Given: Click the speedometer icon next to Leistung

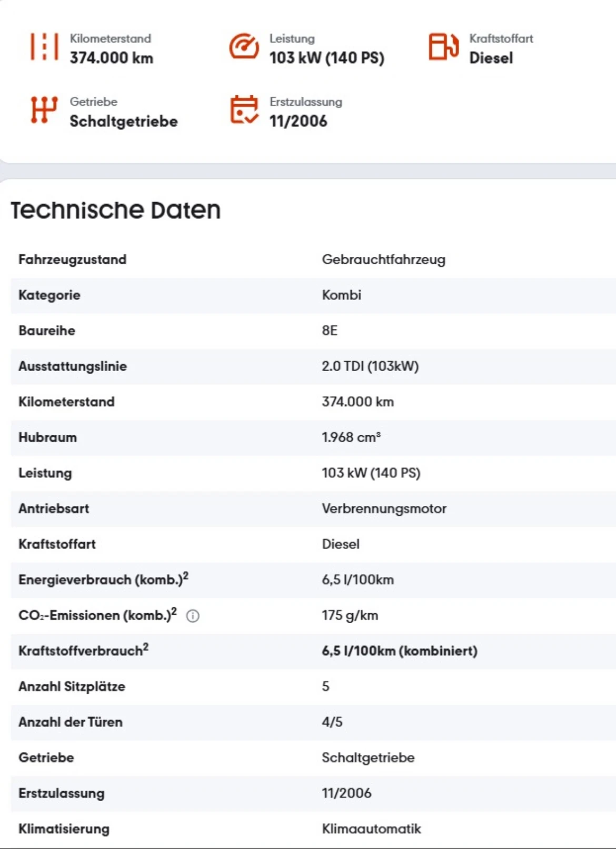Looking at the screenshot, I should click(244, 47).
